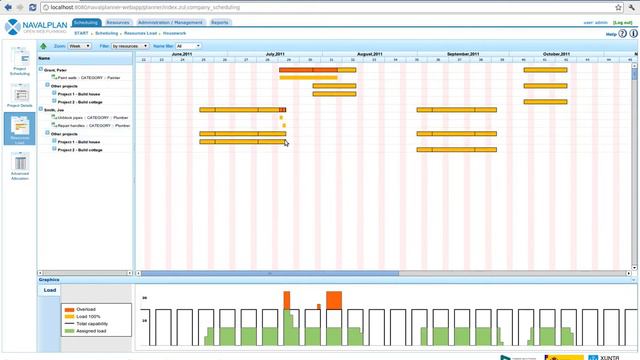The height and width of the screenshot is (360, 640).
Task: Open the Filter by resources dropdown
Action: [x=130, y=46]
